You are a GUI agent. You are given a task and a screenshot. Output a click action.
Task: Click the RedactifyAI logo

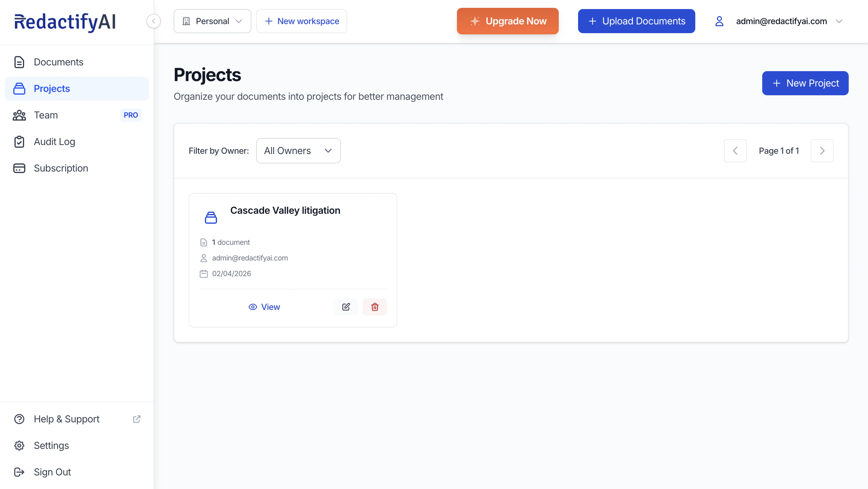[x=65, y=22]
